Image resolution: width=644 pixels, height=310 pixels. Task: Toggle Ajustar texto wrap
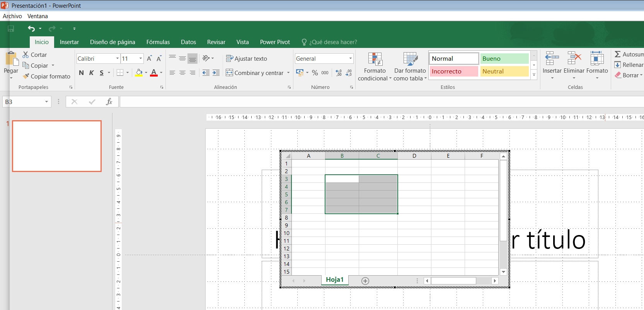click(x=247, y=59)
